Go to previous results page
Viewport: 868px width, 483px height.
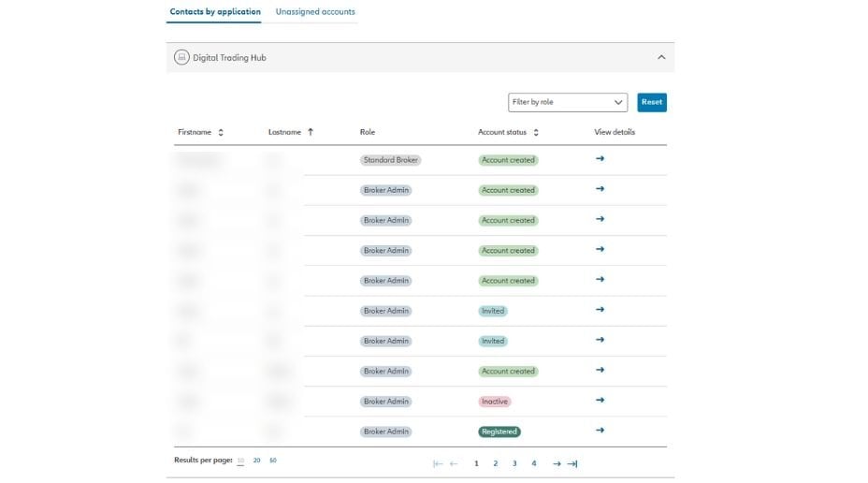[454, 463]
